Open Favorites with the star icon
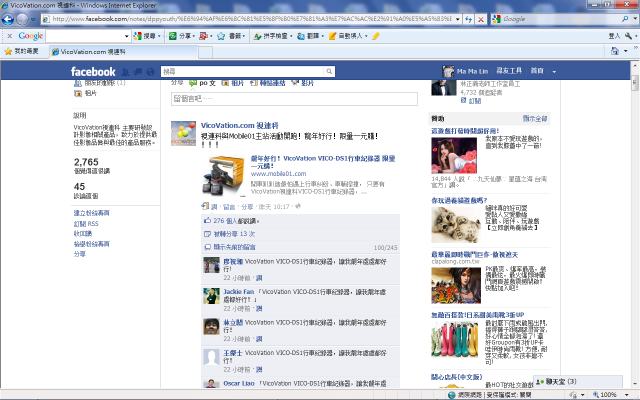This screenshot has width=640, height=400. point(8,51)
